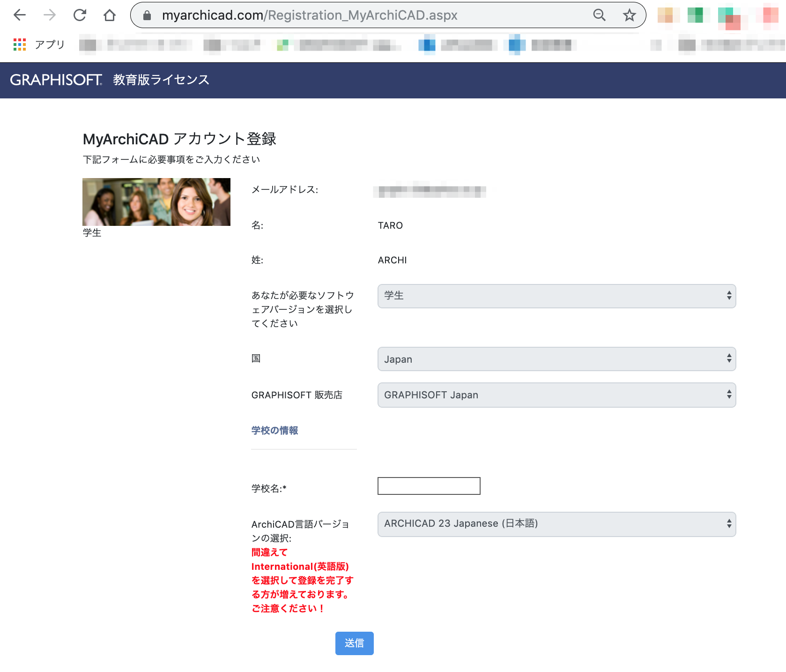
Task: Click the 下記フォームに必要事項 instruction text
Action: point(171,159)
